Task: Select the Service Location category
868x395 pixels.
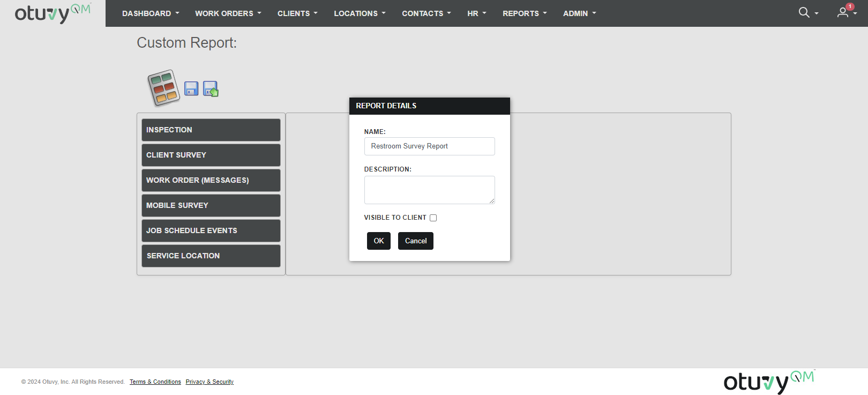Action: click(x=211, y=256)
